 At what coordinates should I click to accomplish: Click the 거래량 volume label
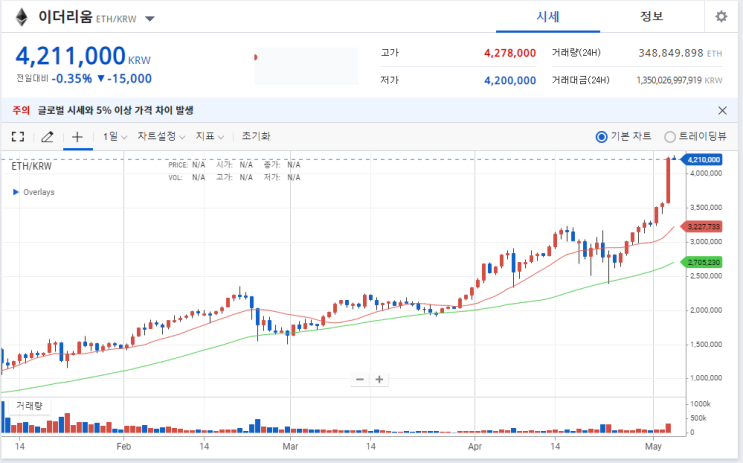pyautogui.click(x=29, y=406)
